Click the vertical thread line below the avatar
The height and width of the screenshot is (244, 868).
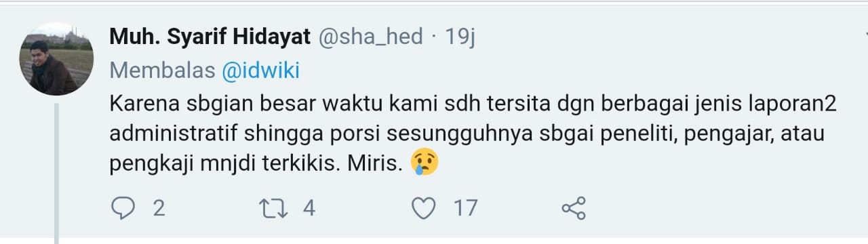point(57,173)
